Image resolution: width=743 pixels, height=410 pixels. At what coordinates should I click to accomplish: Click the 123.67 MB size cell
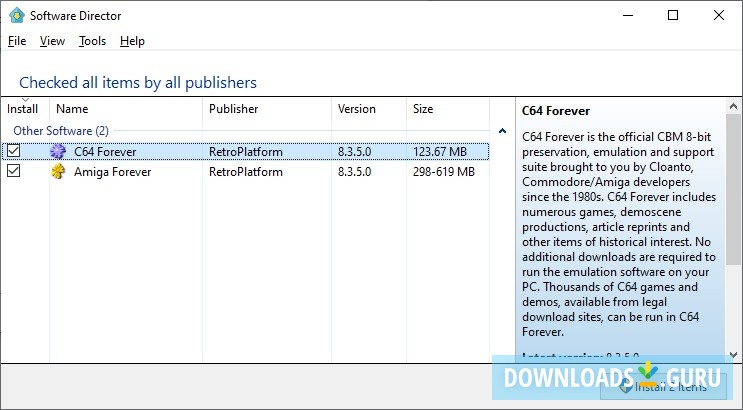[440, 152]
